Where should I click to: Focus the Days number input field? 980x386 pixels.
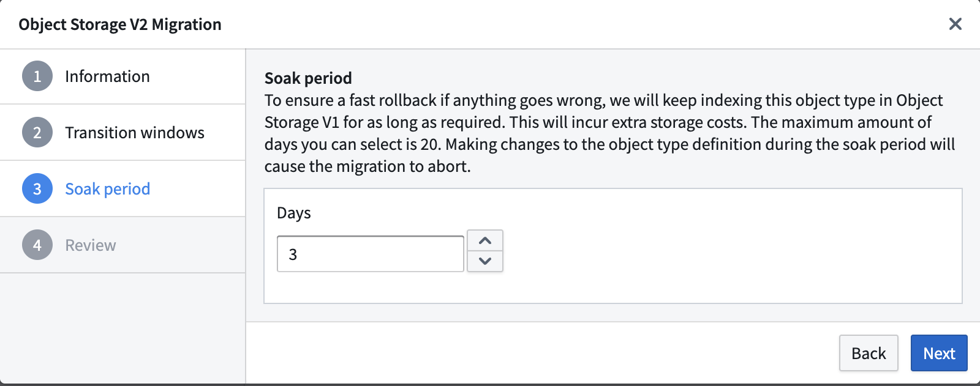pyautogui.click(x=371, y=254)
